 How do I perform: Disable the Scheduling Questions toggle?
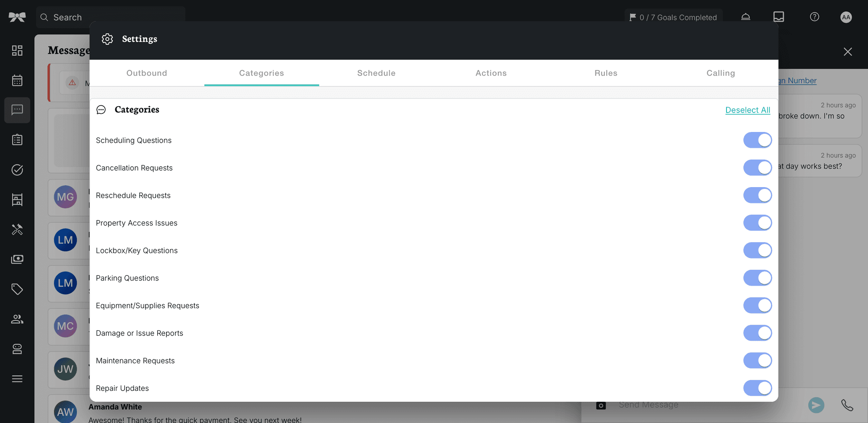tap(757, 140)
